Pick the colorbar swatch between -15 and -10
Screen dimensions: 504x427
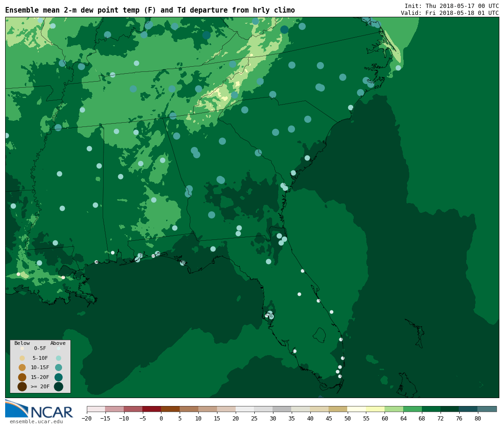pyautogui.click(x=114, y=409)
